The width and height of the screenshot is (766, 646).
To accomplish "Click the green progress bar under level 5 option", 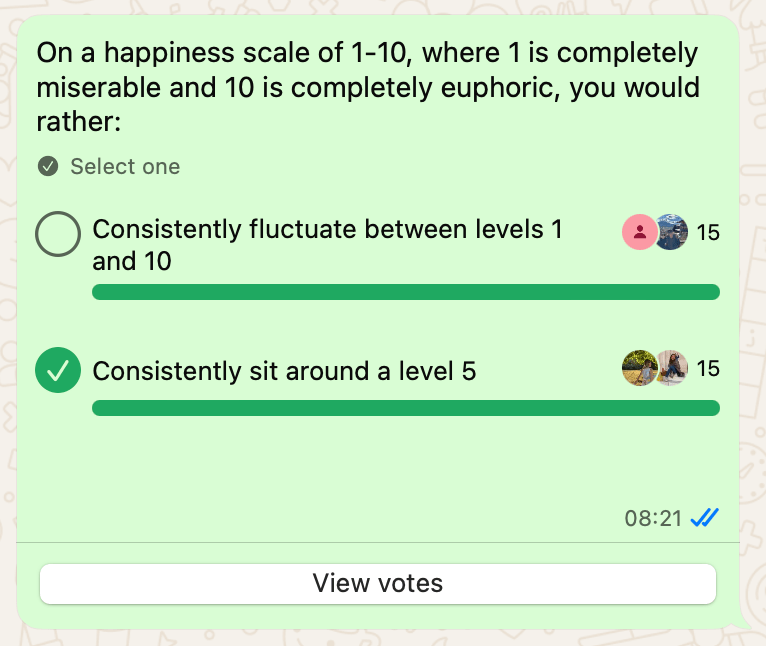I will coord(405,408).
